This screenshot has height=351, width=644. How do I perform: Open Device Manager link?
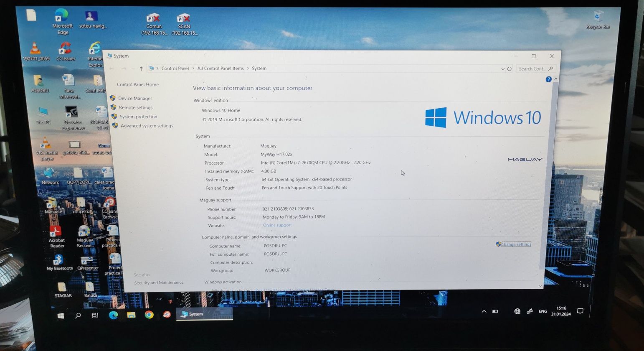pos(135,98)
